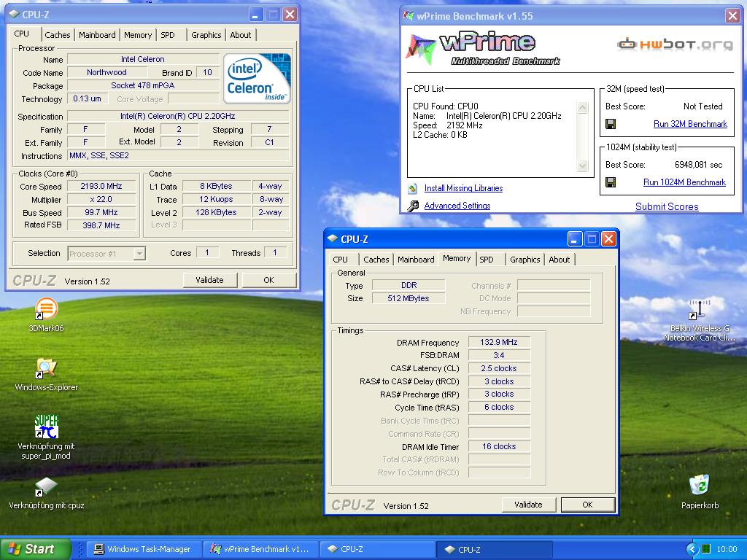Open SPD tab in left CPU-Z window
The image size is (747, 560).
pyautogui.click(x=168, y=35)
